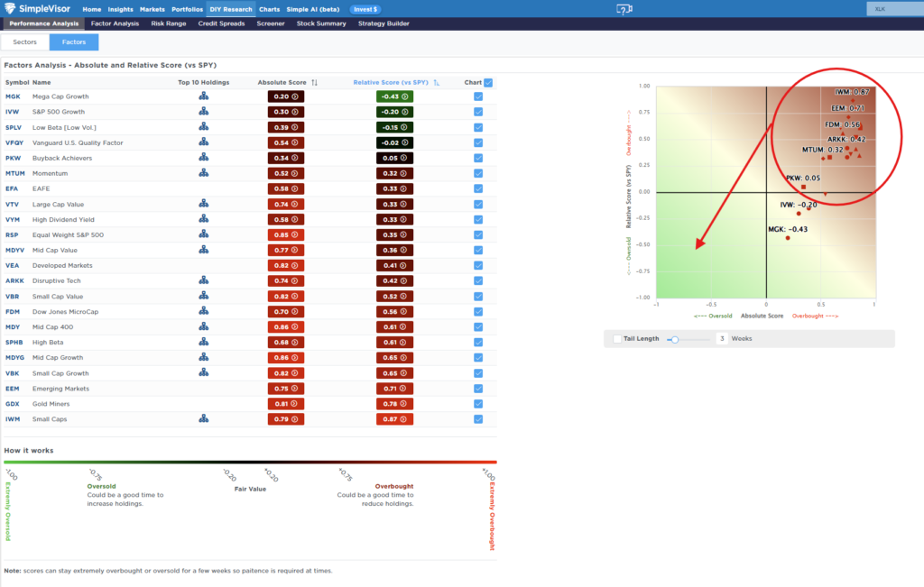Open the DIY Research menu
The width and height of the screenshot is (924, 587).
click(231, 9)
